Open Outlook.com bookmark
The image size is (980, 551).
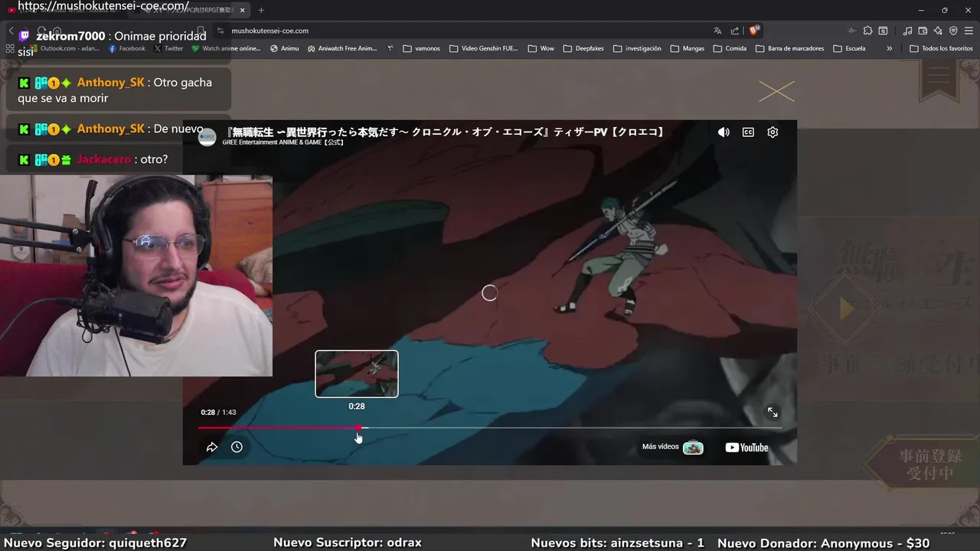point(65,48)
